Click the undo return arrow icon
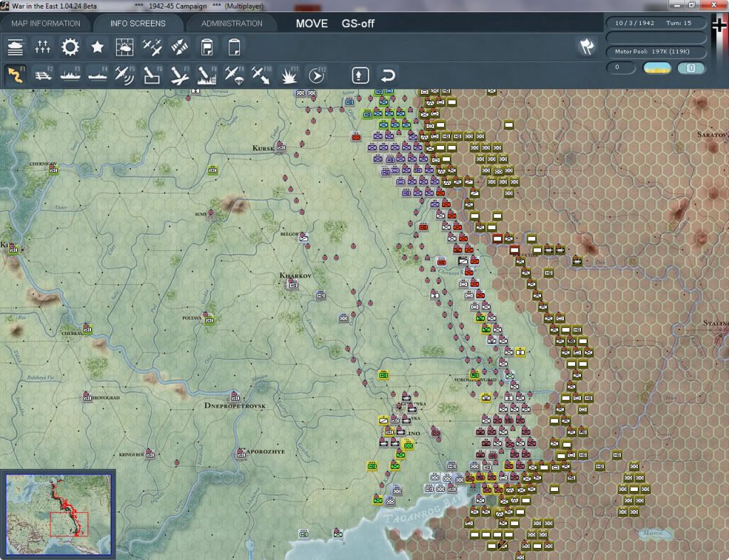 388,75
